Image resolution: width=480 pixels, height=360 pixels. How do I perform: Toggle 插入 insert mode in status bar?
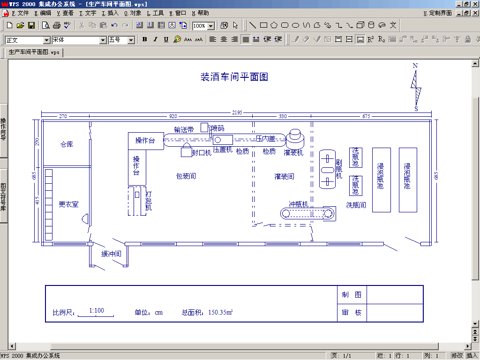point(472,356)
